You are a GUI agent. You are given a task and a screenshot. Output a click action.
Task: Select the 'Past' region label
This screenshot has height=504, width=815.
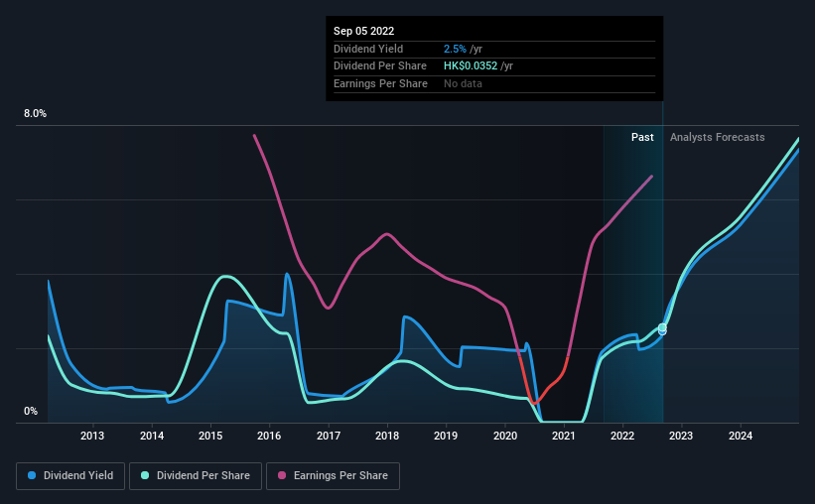coord(642,137)
